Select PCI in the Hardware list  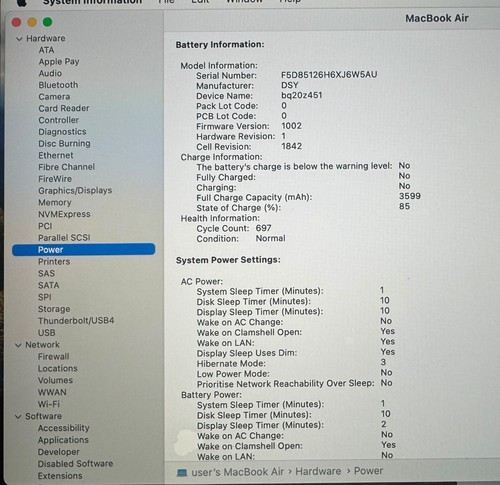45,226
